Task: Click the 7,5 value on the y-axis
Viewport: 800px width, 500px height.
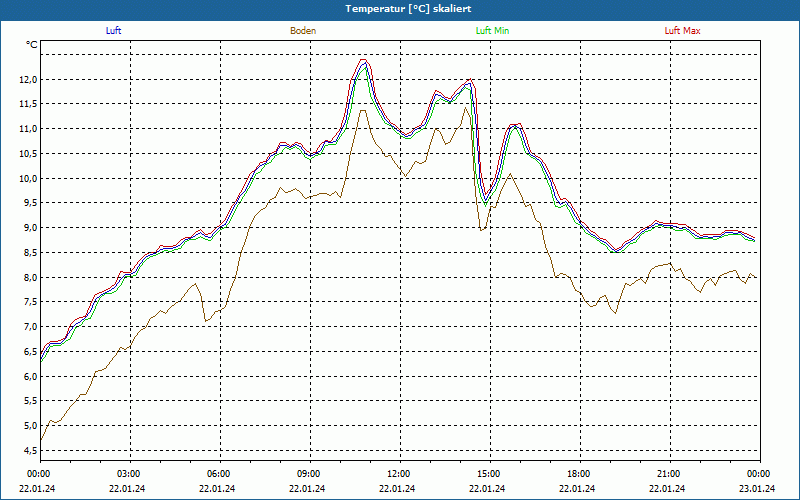Action: click(x=31, y=302)
